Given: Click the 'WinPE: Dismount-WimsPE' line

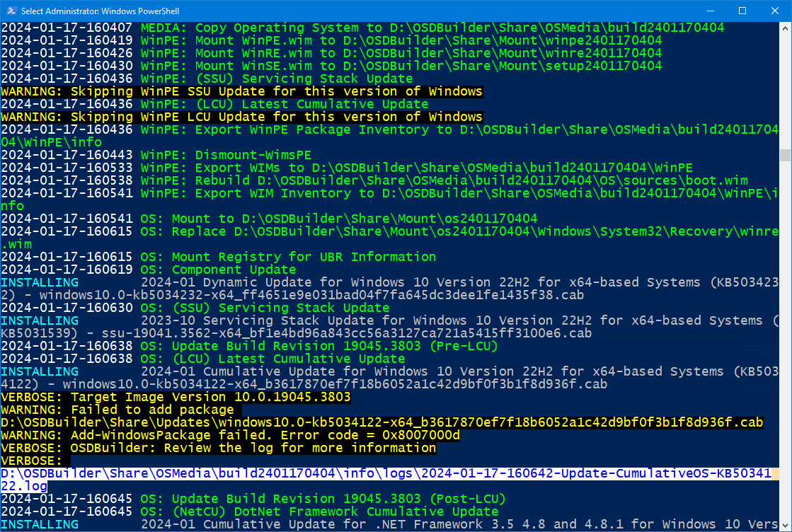Looking at the screenshot, I should click(156, 155).
